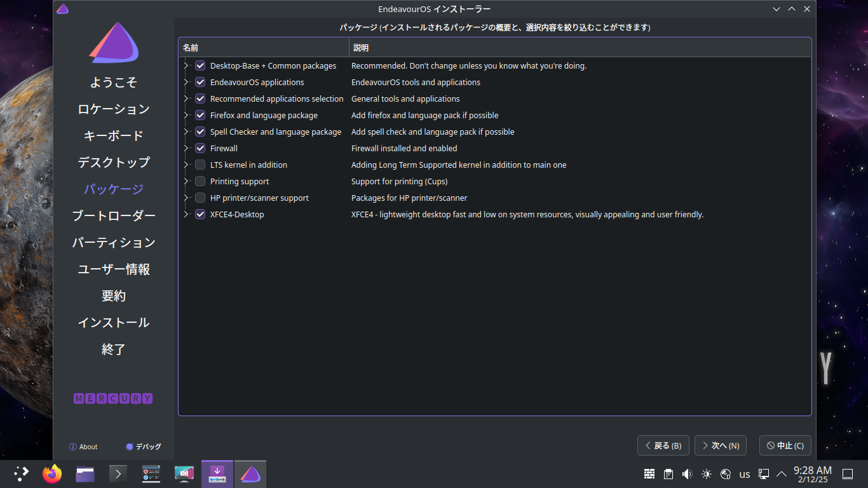Click the MERCURY release badge
Viewport: 868px width, 488px height.
[113, 398]
